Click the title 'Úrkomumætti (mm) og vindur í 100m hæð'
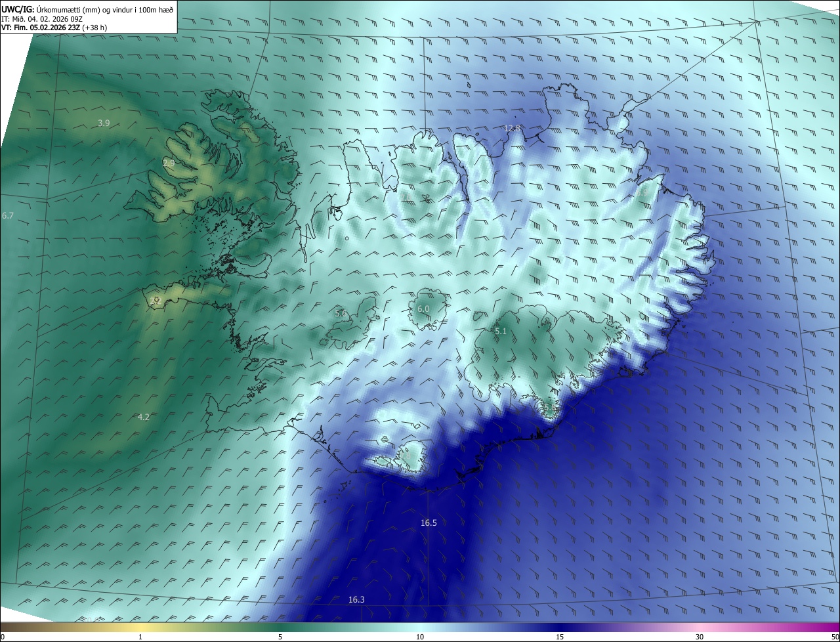This screenshot has width=840, height=642. tap(106, 9)
